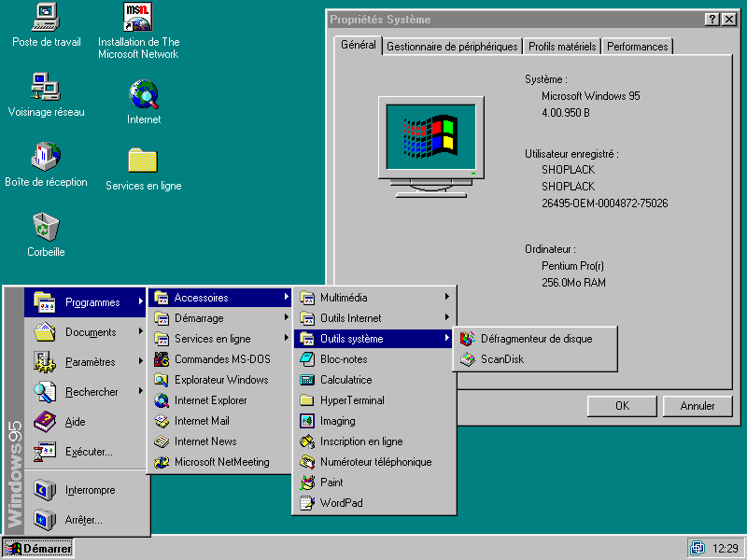Expand the Multimédia submenu arrow
The height and width of the screenshot is (560, 747).
pyautogui.click(x=446, y=297)
